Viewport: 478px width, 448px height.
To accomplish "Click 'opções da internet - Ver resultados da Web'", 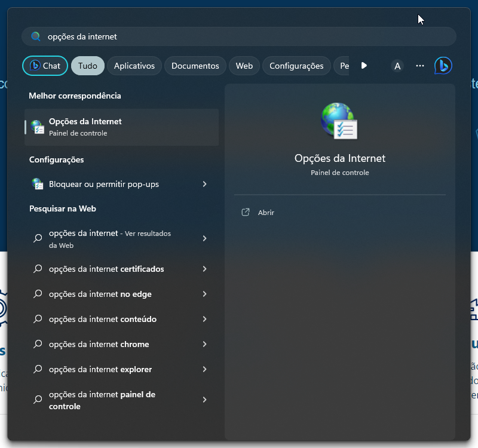I will [122, 238].
